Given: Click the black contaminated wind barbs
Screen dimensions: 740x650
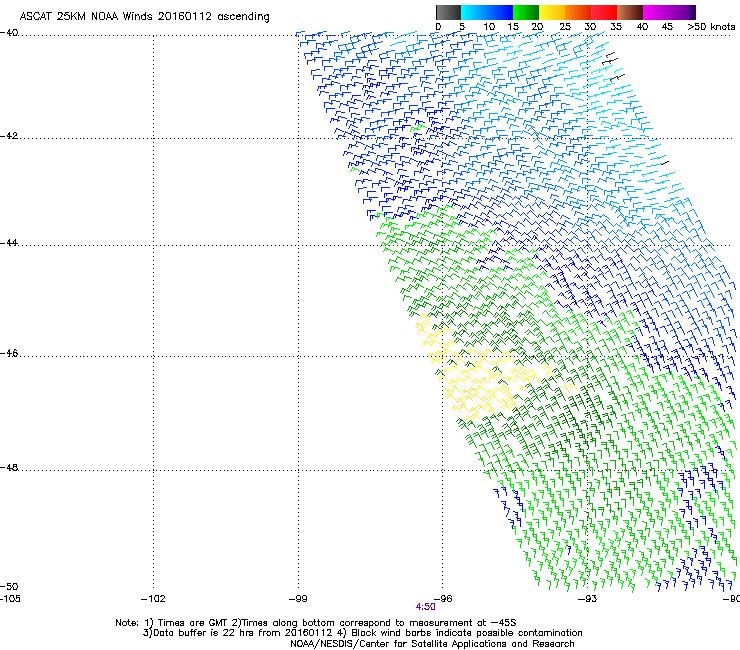Looking at the screenshot, I should click(x=614, y=66).
